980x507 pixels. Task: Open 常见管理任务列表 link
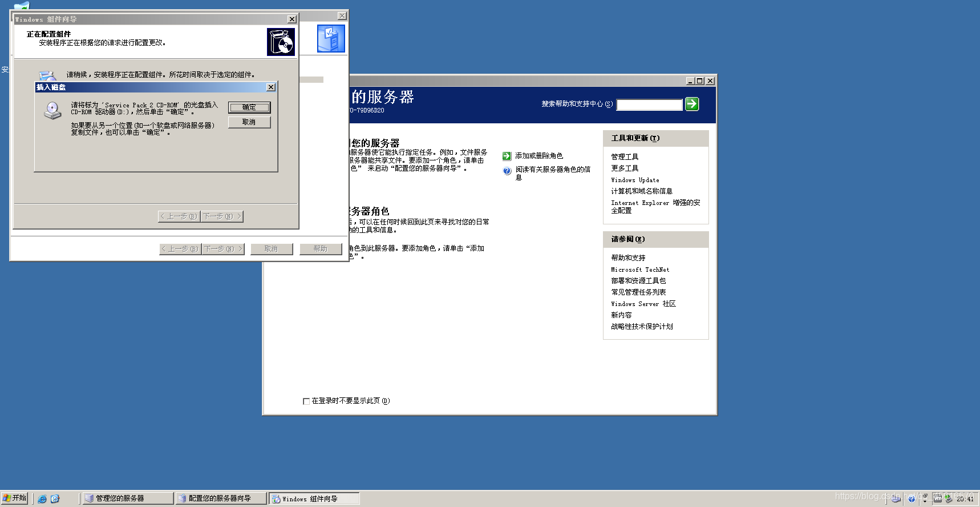click(638, 292)
